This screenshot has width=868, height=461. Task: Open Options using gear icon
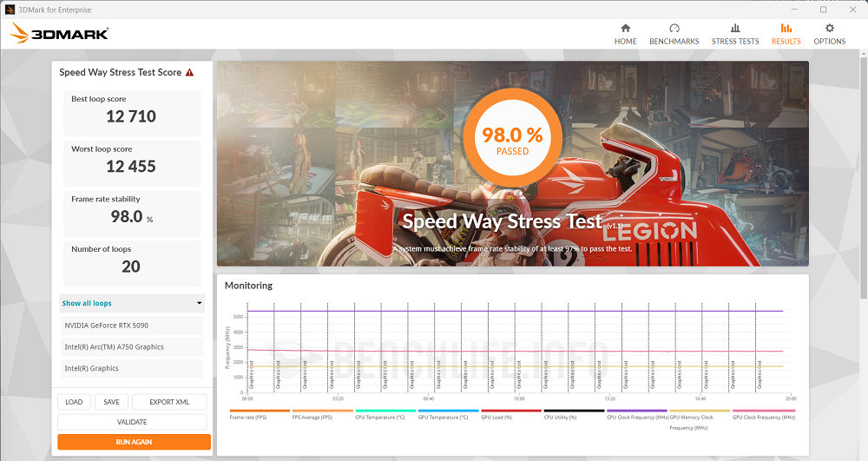pos(829,28)
